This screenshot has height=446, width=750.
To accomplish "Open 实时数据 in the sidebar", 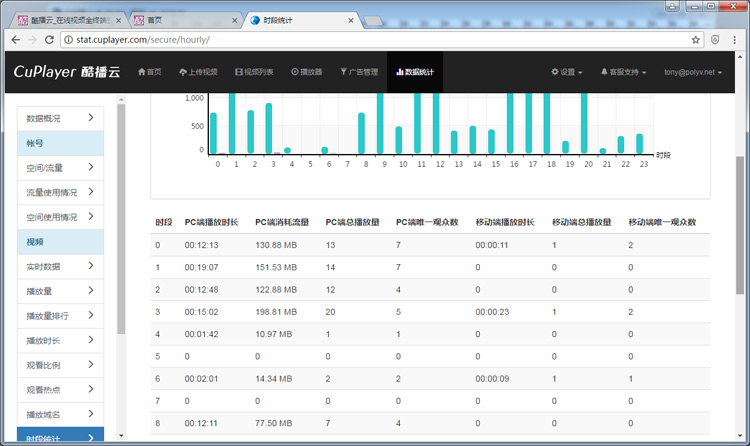I will pyautogui.click(x=61, y=266).
